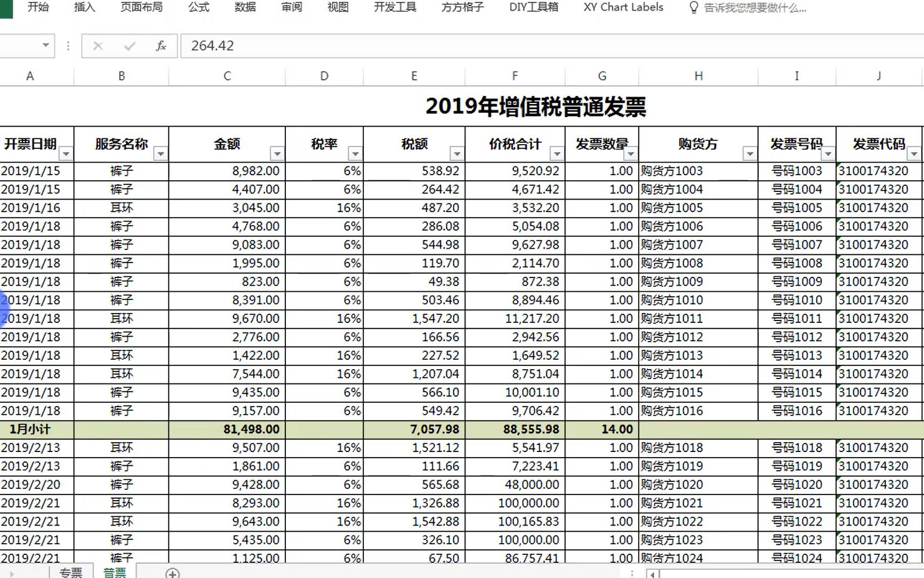Select column A header
This screenshot has height=578, width=924.
tap(30, 76)
